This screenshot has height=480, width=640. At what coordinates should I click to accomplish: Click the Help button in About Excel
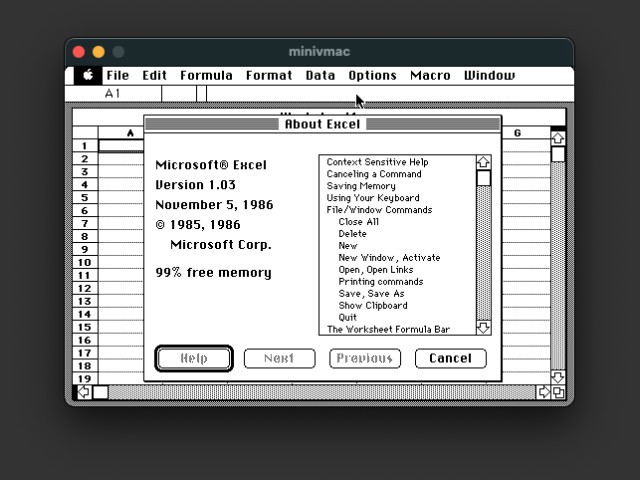[194, 358]
